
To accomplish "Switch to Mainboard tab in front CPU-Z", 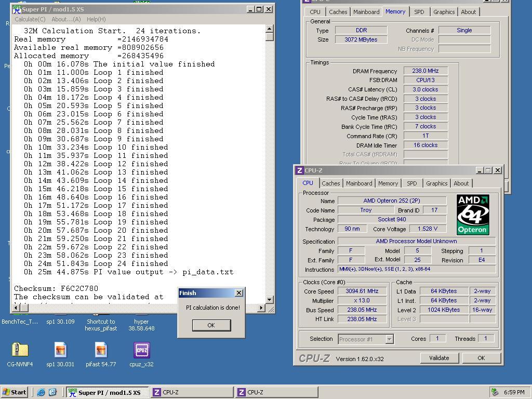I will tap(359, 183).
